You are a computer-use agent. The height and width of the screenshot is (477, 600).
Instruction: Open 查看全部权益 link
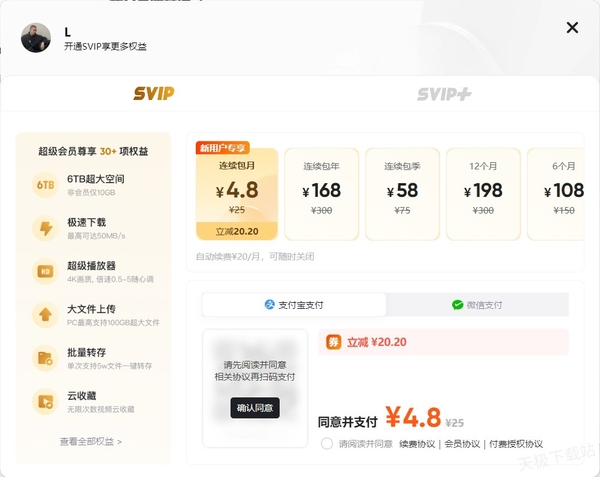[91, 442]
